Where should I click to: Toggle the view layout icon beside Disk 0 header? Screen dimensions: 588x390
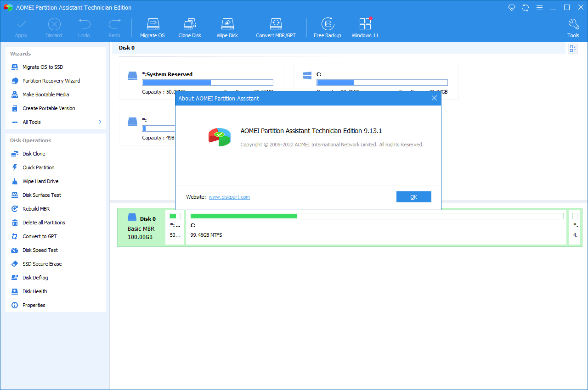573,49
